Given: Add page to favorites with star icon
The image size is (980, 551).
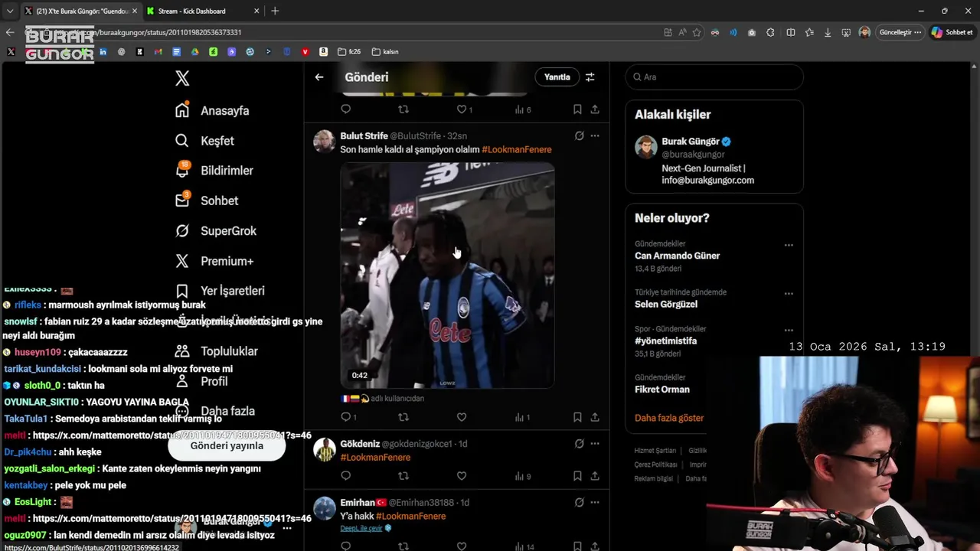Looking at the screenshot, I should pyautogui.click(x=697, y=32).
